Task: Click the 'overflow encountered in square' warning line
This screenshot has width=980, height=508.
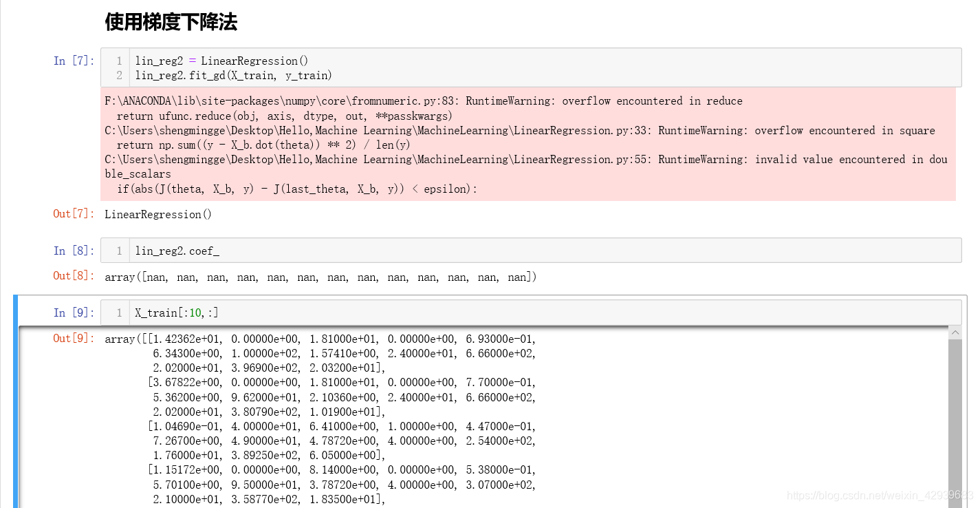Action: tap(520, 131)
